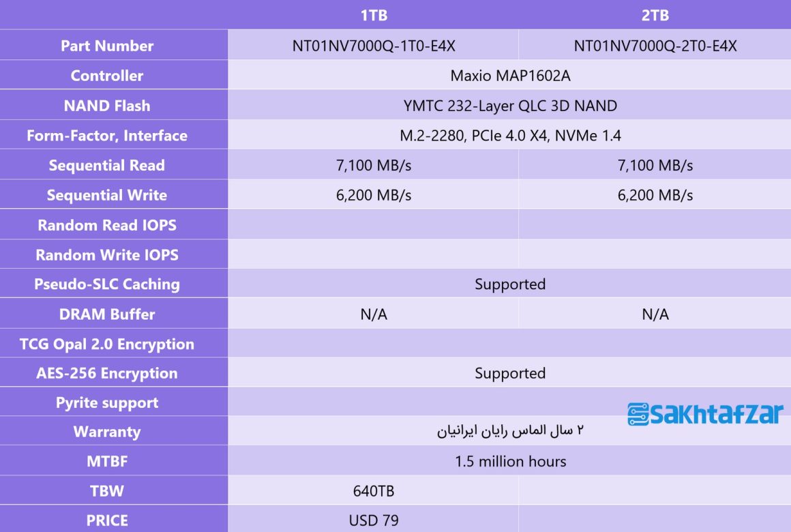Click the YMTC 232-Layer QLC 3D NAND cell
This screenshot has height=532, width=791.
(510, 106)
